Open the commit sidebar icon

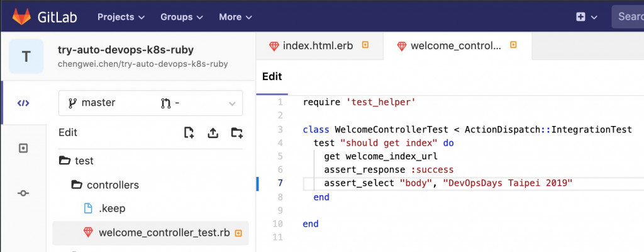click(x=23, y=193)
